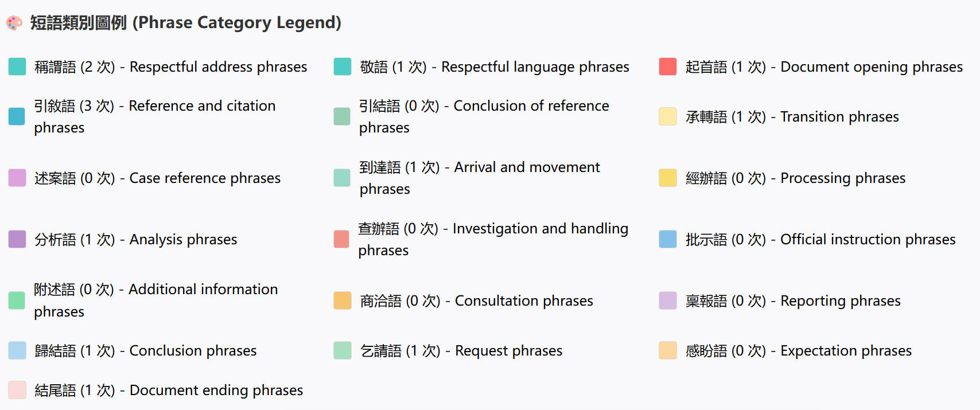The width and height of the screenshot is (980, 410).
Task: Select the pale yellow 承轉語 swatch
Action: point(668,116)
